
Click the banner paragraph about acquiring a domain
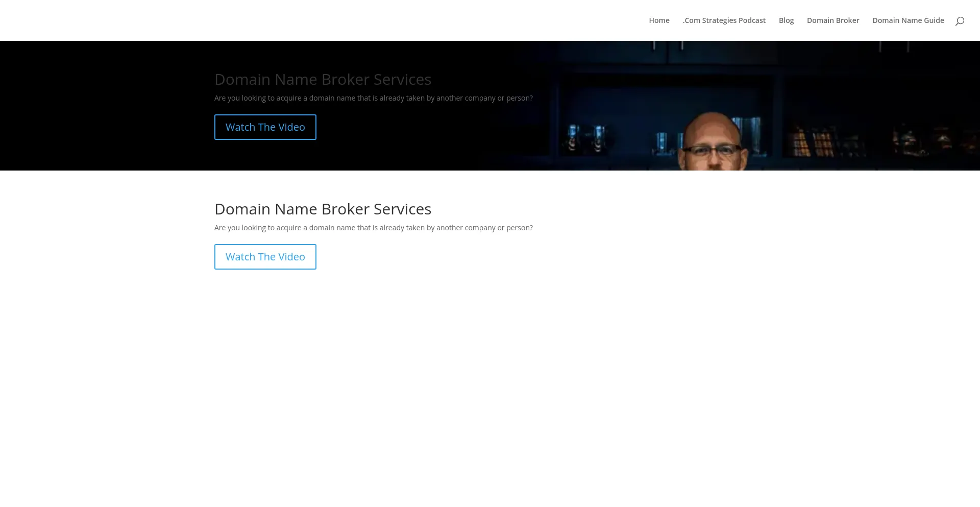[x=373, y=98]
